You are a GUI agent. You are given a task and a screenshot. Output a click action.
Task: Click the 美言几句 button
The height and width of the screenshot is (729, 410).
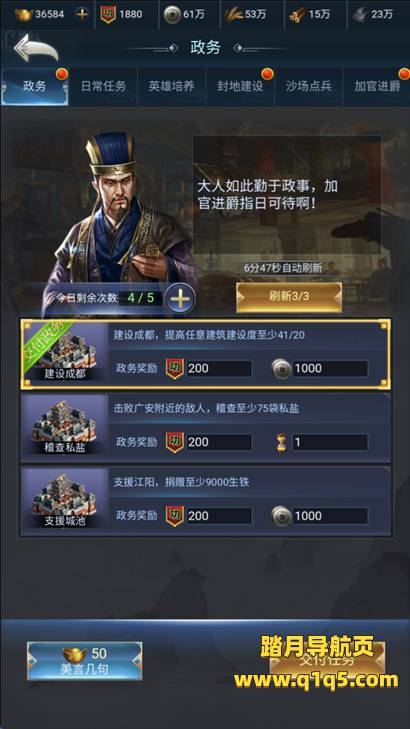[x=84, y=661]
